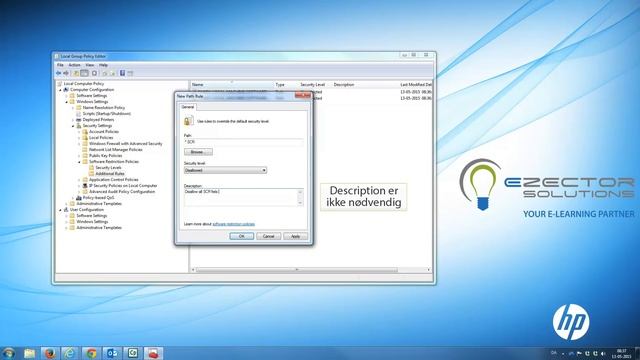This screenshot has height=360, width=640.
Task: Click Apply in the New Path Rule dialog
Action: 296,236
